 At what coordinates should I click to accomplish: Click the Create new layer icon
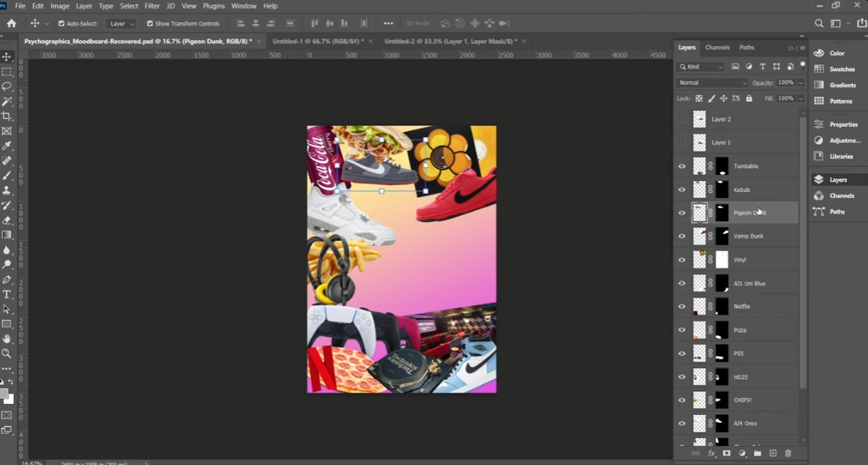pos(773,453)
